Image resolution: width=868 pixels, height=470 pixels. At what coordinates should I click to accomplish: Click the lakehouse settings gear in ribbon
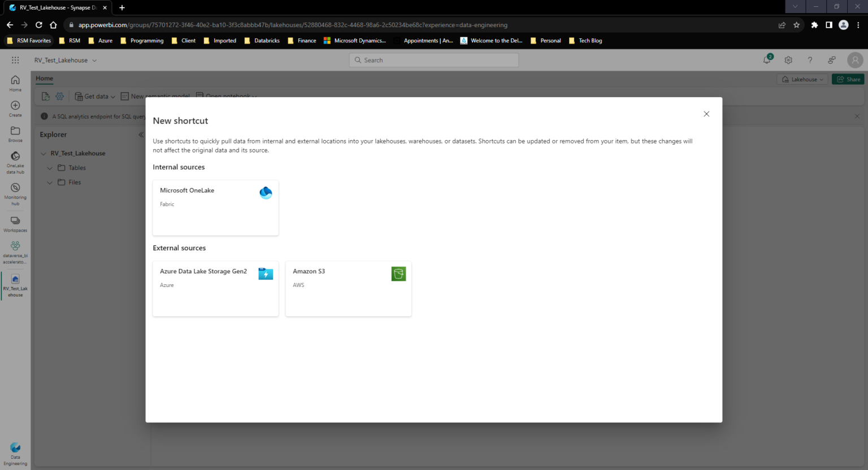point(59,97)
